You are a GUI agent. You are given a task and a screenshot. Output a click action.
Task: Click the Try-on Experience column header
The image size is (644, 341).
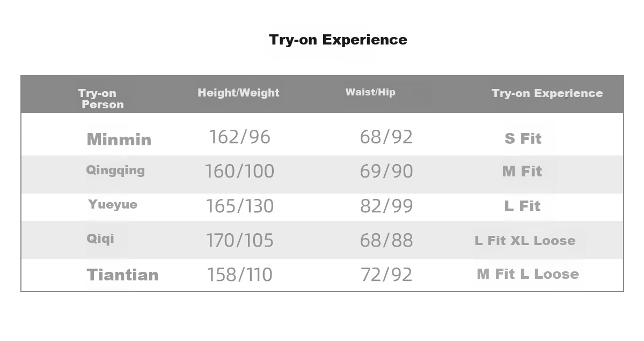coord(547,93)
